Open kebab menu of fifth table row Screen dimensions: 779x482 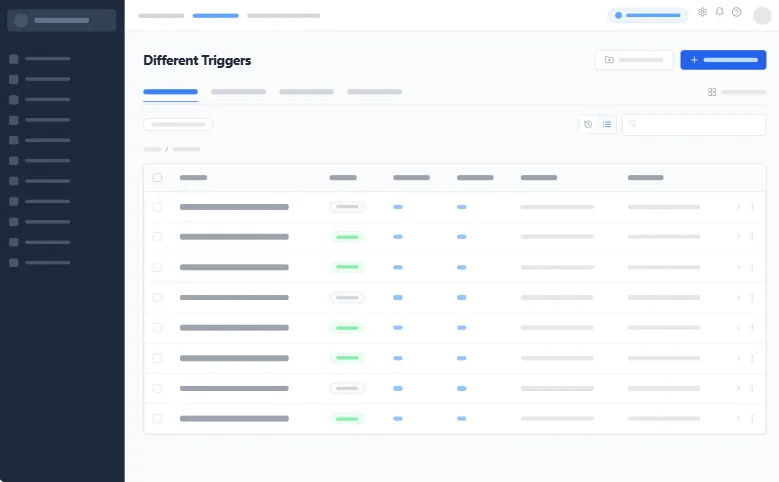tap(752, 327)
